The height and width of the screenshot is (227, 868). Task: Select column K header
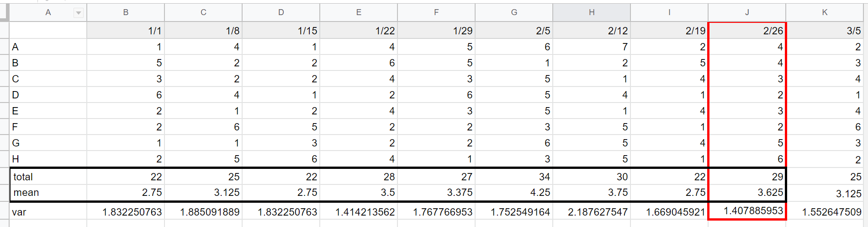825,12
